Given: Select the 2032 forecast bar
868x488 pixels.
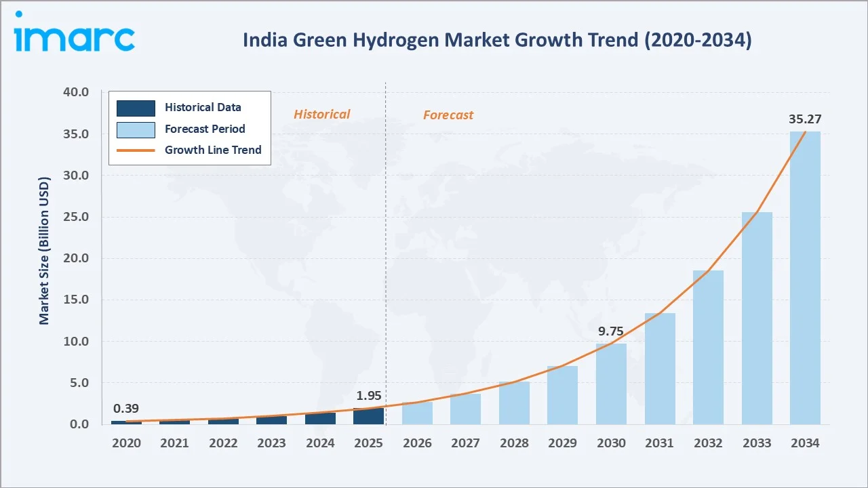Looking at the screenshot, I should point(708,347).
